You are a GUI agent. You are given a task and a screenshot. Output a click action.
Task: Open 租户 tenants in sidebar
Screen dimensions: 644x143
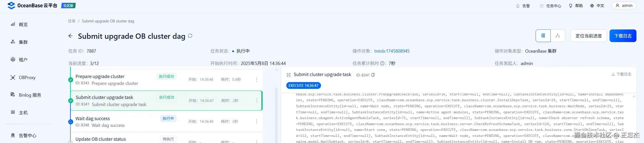click(19, 60)
